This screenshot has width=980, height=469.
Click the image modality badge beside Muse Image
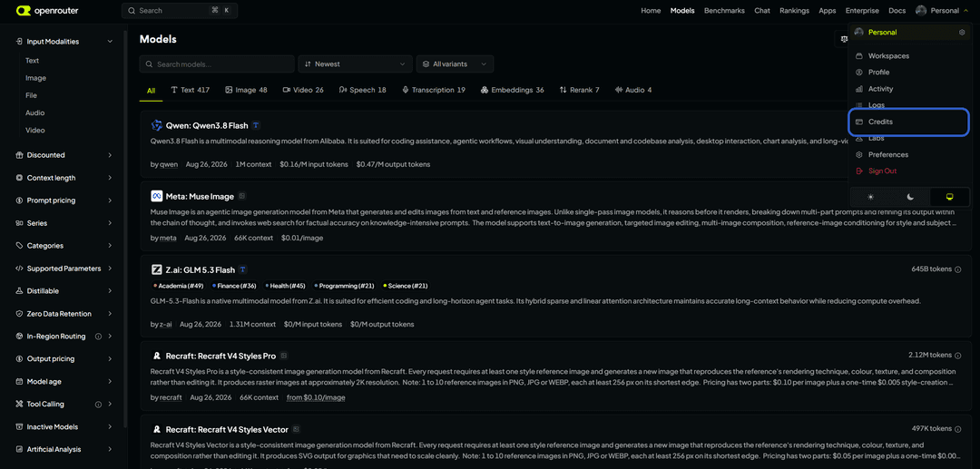click(242, 196)
